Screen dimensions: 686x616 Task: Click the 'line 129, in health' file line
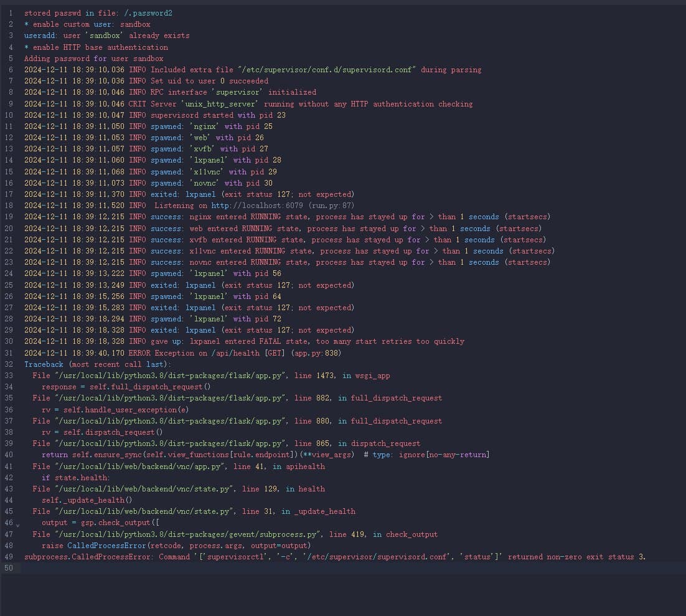click(179, 489)
